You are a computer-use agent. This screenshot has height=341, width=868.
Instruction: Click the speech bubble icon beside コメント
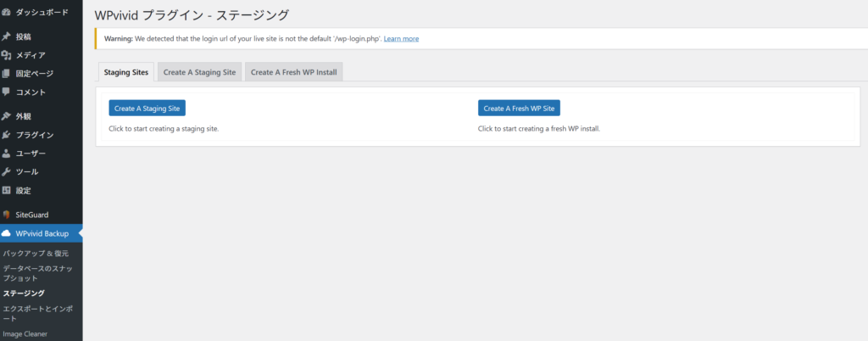(7, 92)
